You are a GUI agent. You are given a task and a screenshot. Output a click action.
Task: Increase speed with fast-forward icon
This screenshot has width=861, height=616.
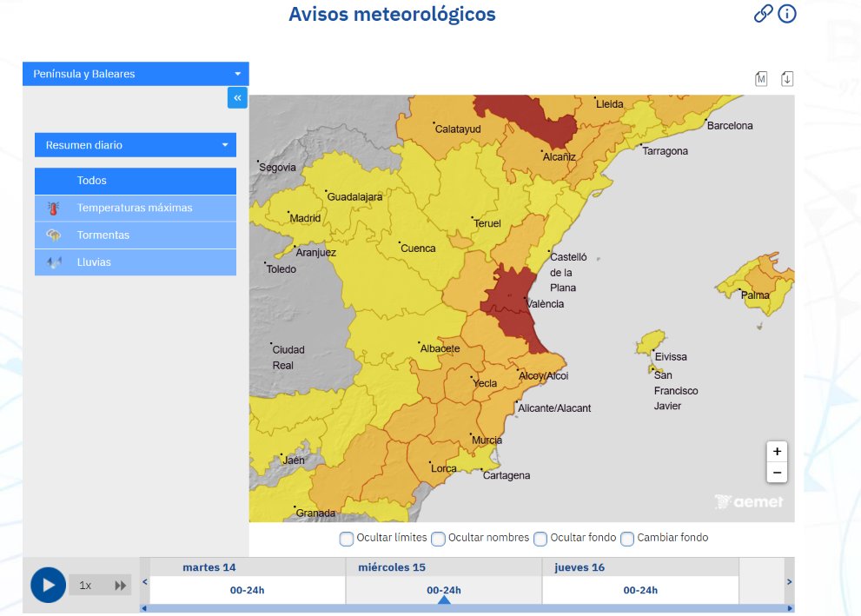pyautogui.click(x=120, y=586)
